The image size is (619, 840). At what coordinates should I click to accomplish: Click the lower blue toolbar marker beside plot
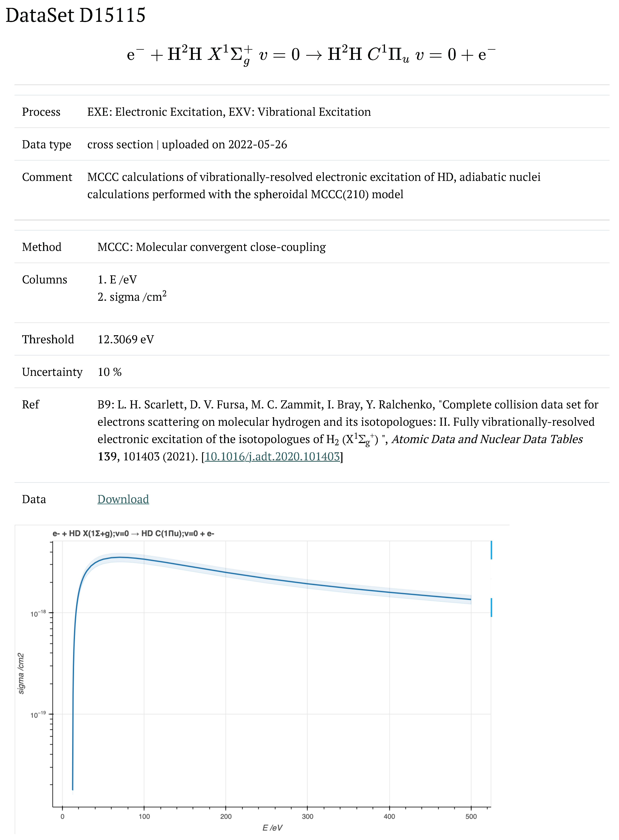click(491, 607)
